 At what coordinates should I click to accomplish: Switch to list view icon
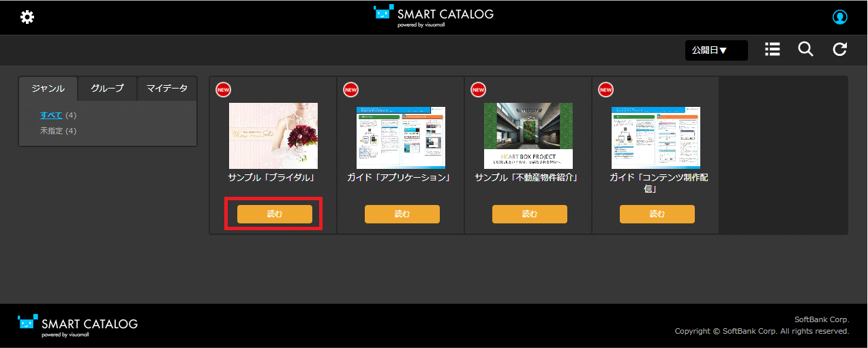coord(773,49)
